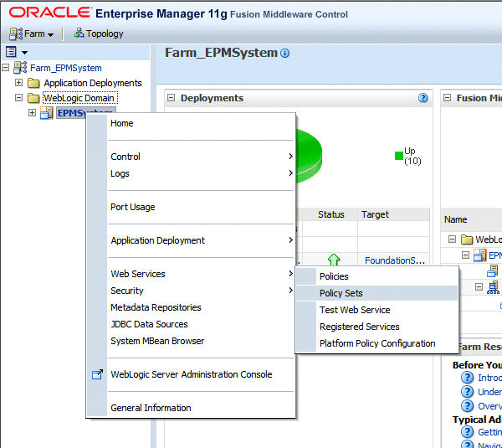This screenshot has width=502, height=448.
Task: Click the Application Deployments folder icon
Action: [x=33, y=83]
